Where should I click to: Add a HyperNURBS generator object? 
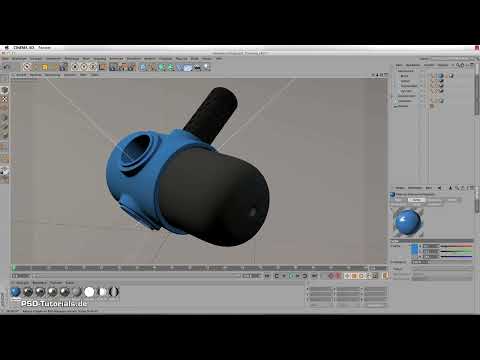pos(162,67)
